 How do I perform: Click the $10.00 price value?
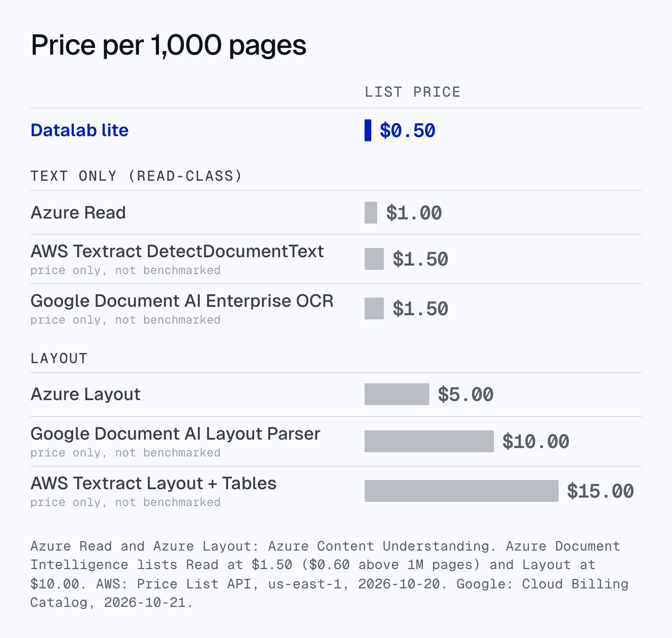point(536,441)
